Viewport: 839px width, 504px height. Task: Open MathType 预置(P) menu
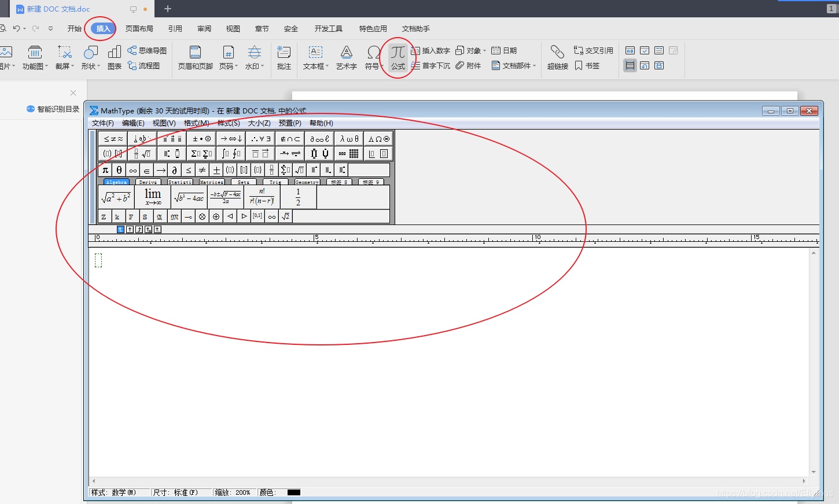point(290,123)
